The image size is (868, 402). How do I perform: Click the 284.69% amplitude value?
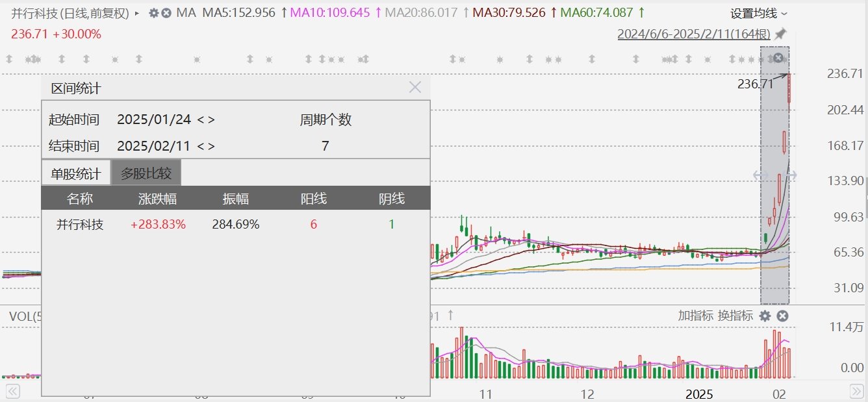236,224
